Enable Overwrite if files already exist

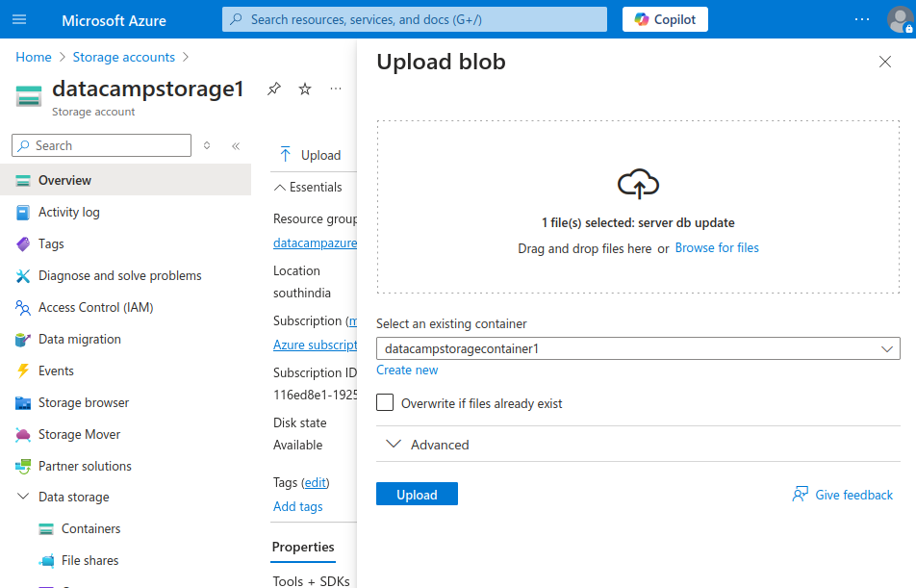click(x=385, y=402)
